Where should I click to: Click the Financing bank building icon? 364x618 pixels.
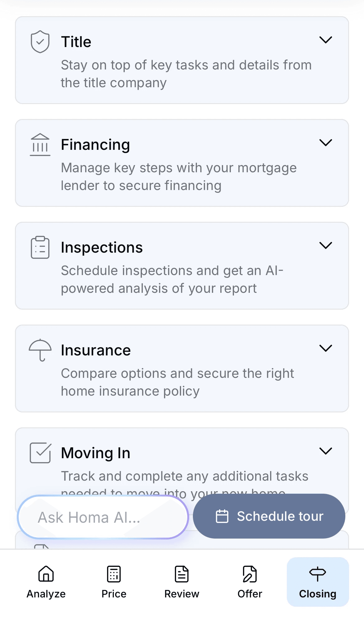click(40, 145)
